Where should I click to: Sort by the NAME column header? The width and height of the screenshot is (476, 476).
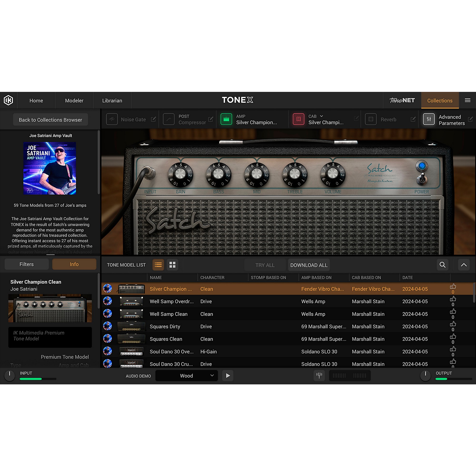[156, 278]
